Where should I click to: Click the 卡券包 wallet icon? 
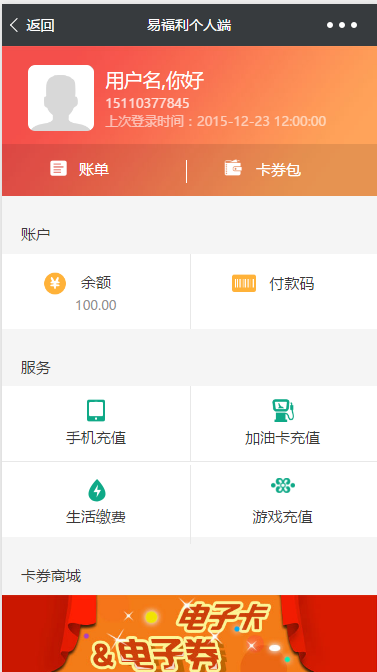click(233, 168)
